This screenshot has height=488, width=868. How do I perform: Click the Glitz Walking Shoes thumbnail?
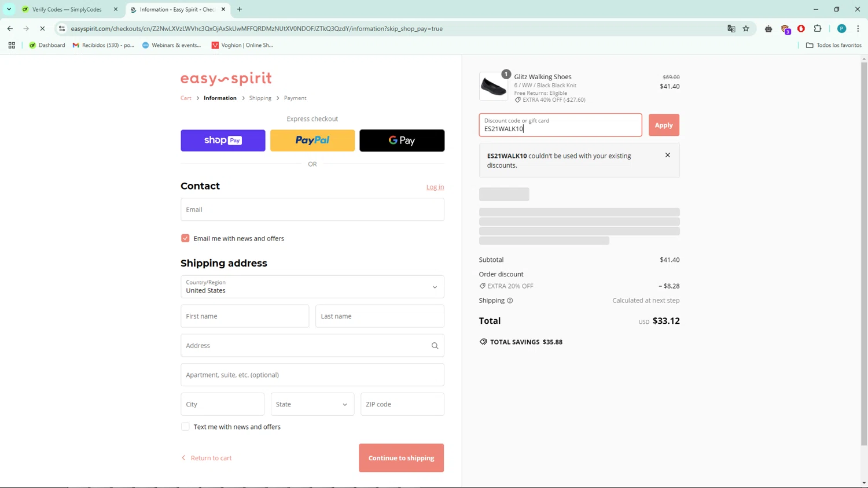(x=493, y=87)
